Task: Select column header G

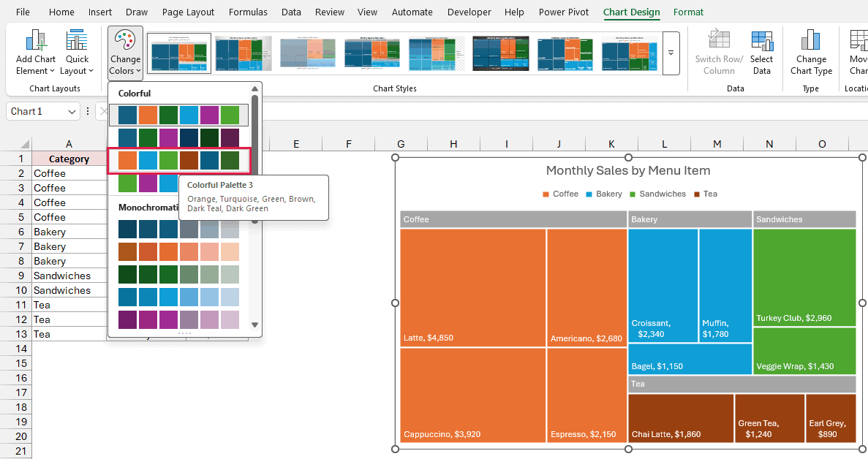Action: click(401, 144)
